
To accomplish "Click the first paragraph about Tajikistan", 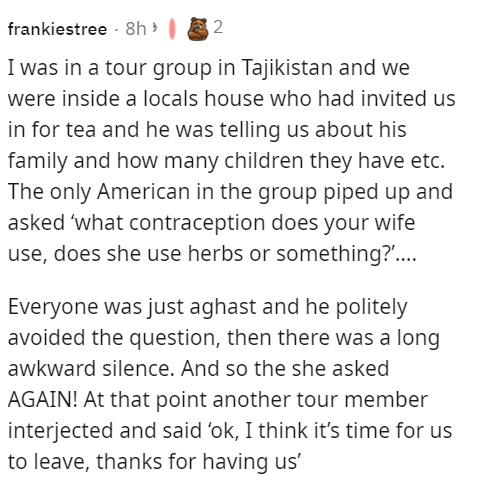I will tap(231, 160).
